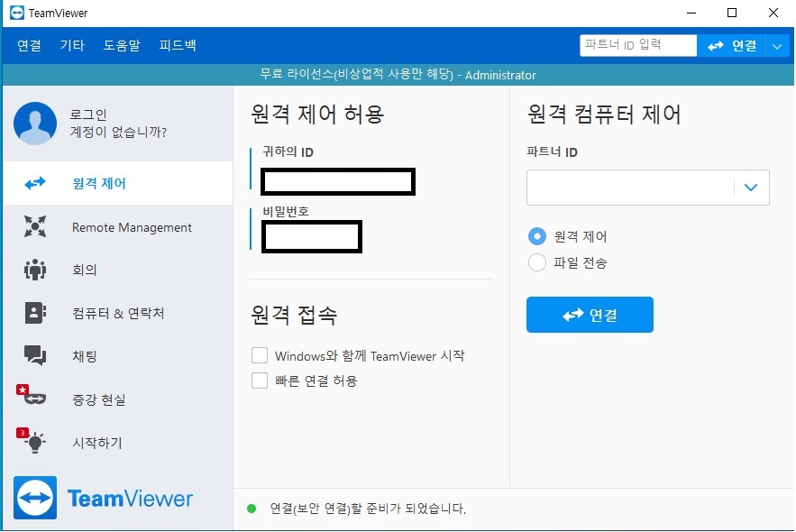
Task: Open the 연결 menu
Action: point(29,45)
